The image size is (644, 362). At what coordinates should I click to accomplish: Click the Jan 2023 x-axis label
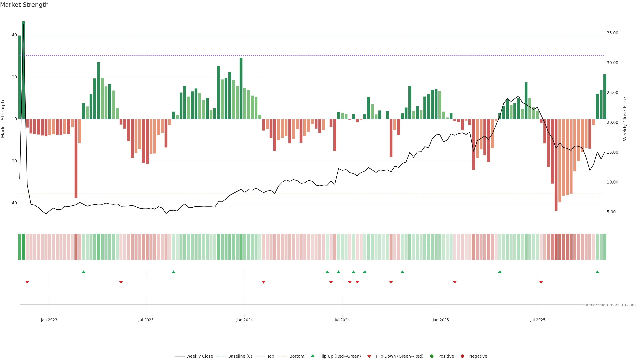49,320
